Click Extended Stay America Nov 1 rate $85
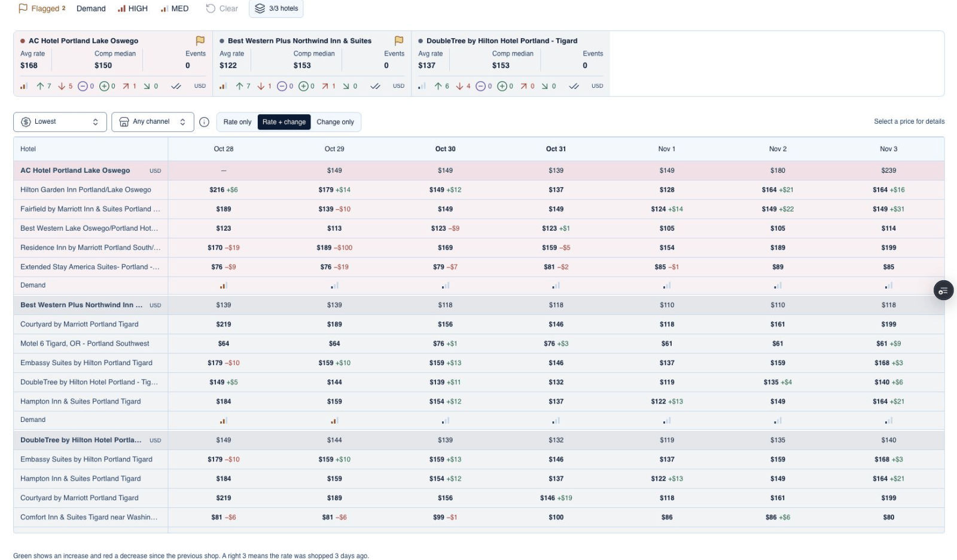This screenshot has width=957, height=560. 667,267
